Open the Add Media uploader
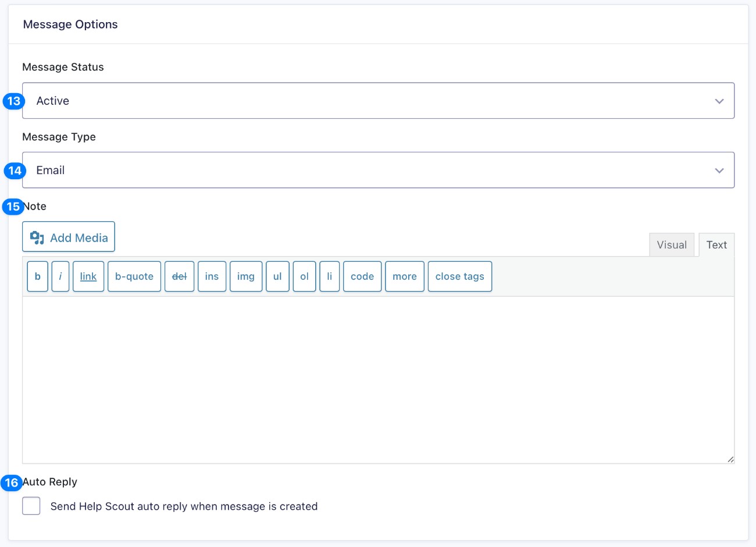This screenshot has height=547, width=756. [69, 237]
